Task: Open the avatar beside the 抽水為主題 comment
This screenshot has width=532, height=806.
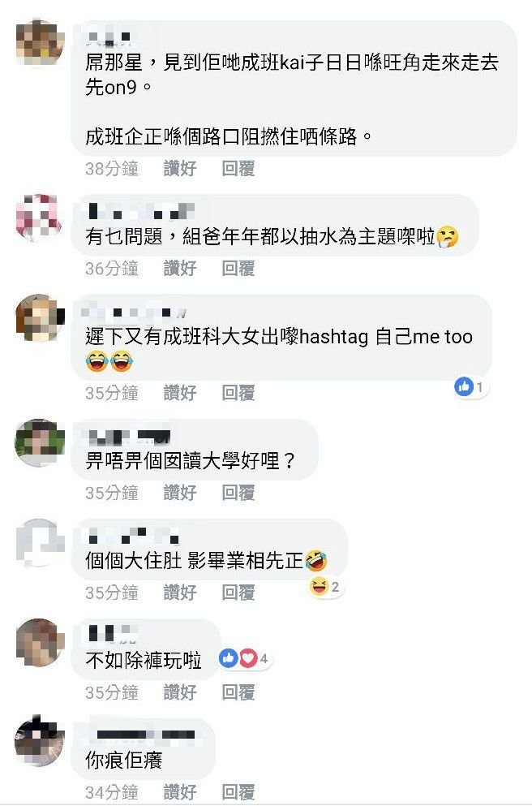Action: [40, 218]
